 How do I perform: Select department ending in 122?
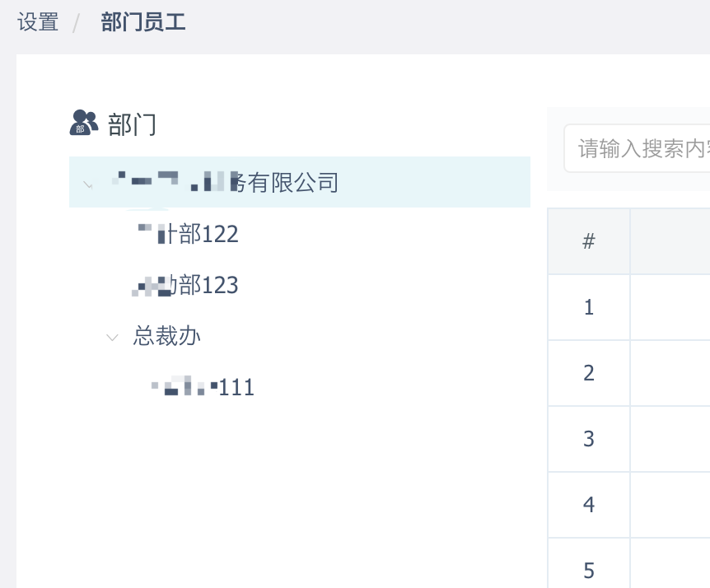pos(188,234)
